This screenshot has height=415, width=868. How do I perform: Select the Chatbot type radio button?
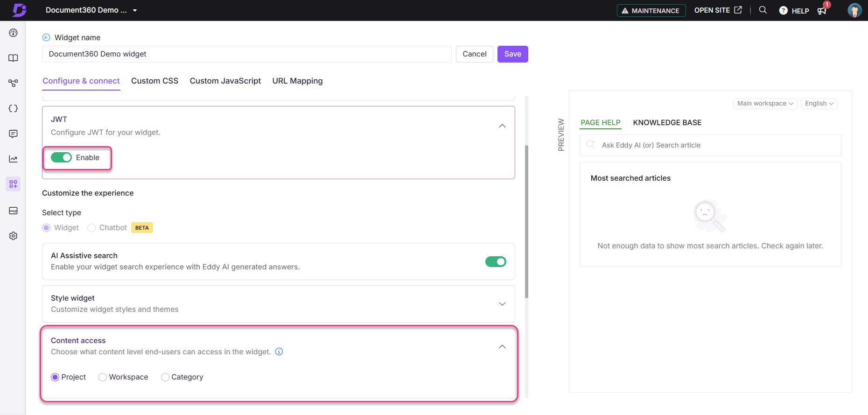[91, 228]
